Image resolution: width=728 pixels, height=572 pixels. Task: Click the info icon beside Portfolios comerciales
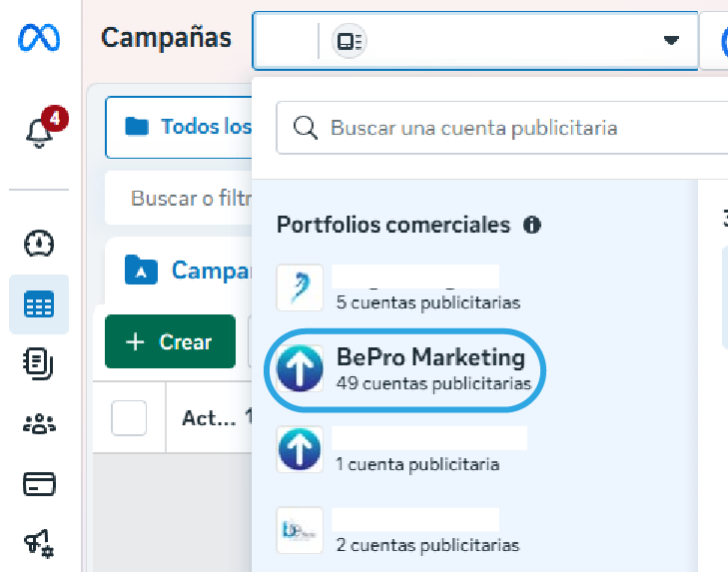[x=532, y=225]
